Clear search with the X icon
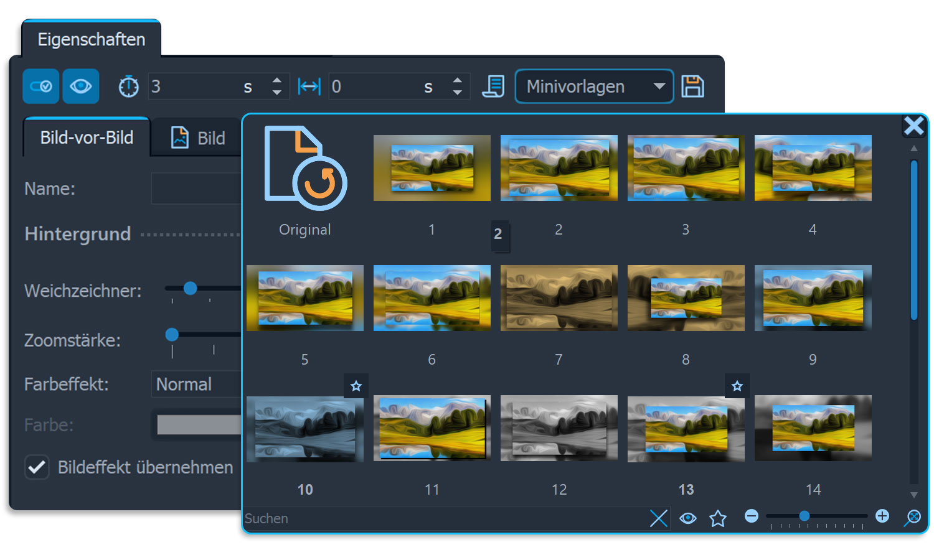934x560 pixels. tap(658, 518)
